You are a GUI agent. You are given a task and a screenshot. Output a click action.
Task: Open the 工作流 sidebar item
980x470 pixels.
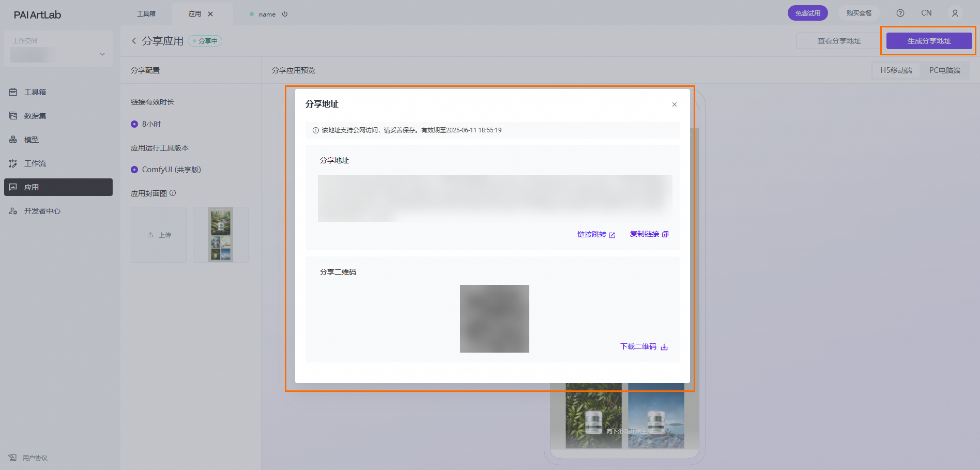pos(58,163)
